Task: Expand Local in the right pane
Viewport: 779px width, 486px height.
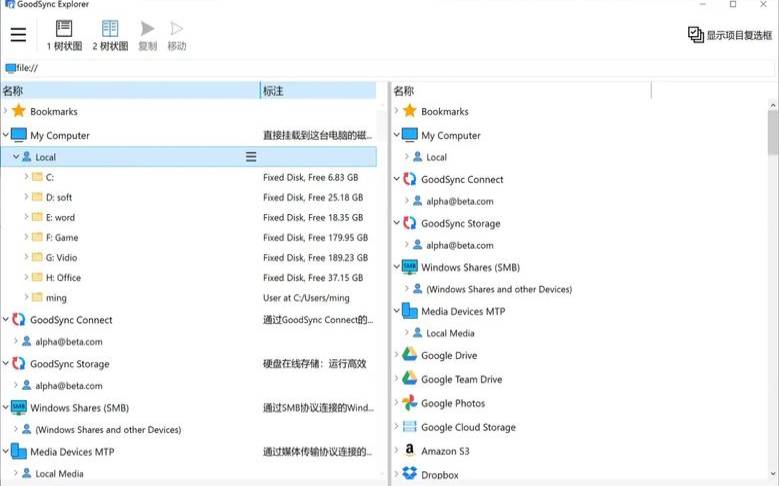Action: tap(407, 157)
